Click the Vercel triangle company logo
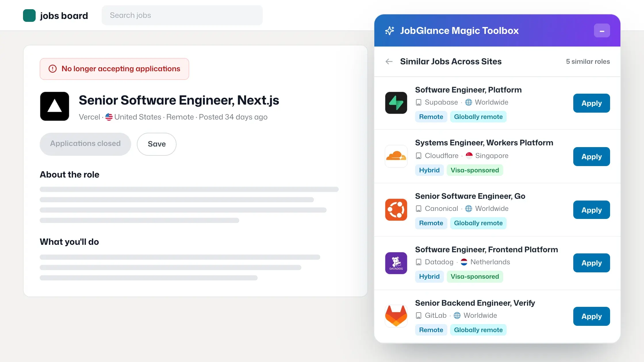 pyautogui.click(x=55, y=106)
